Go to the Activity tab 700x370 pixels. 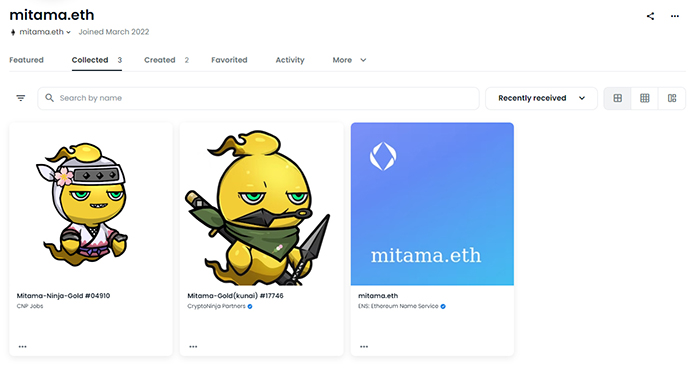[290, 60]
